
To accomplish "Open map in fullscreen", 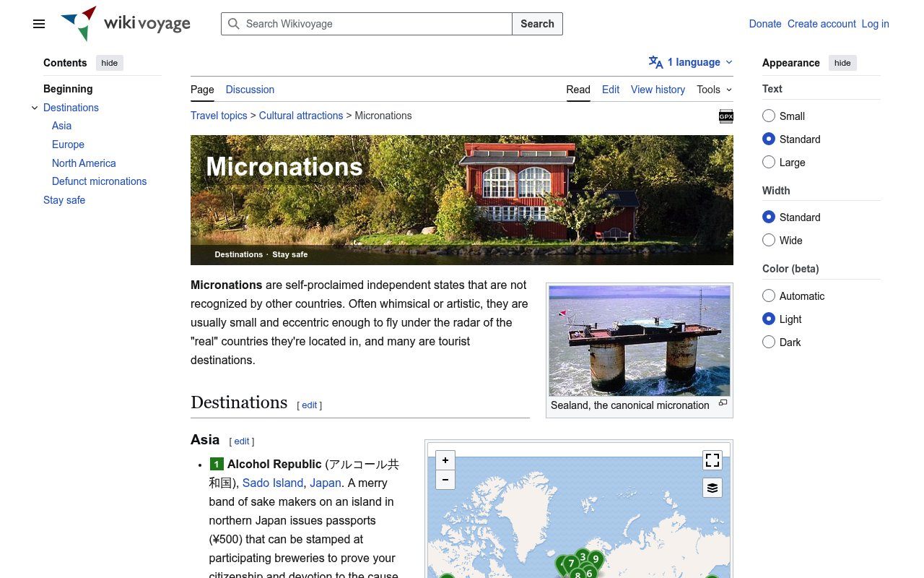I will 712,460.
